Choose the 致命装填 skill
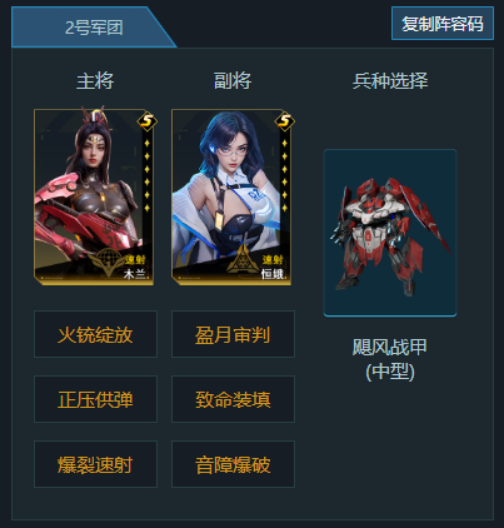504x528 pixels. pyautogui.click(x=233, y=399)
